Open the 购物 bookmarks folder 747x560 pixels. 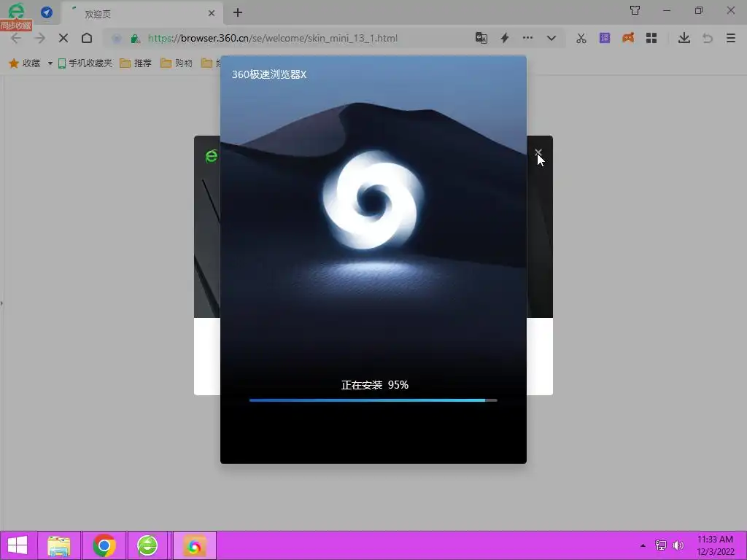click(x=177, y=63)
